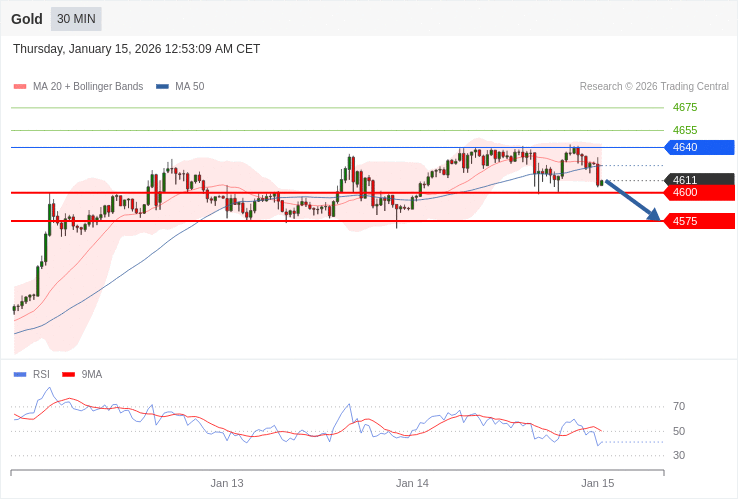Viewport: 738px width, 500px height.
Task: Click the blue MA 50 legend swatch
Action: coord(162,87)
